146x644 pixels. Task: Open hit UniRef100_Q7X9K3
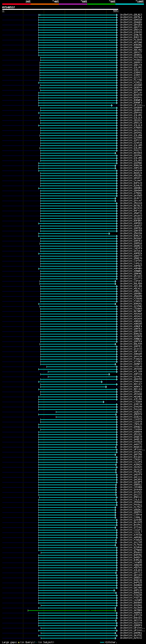[131, 361]
